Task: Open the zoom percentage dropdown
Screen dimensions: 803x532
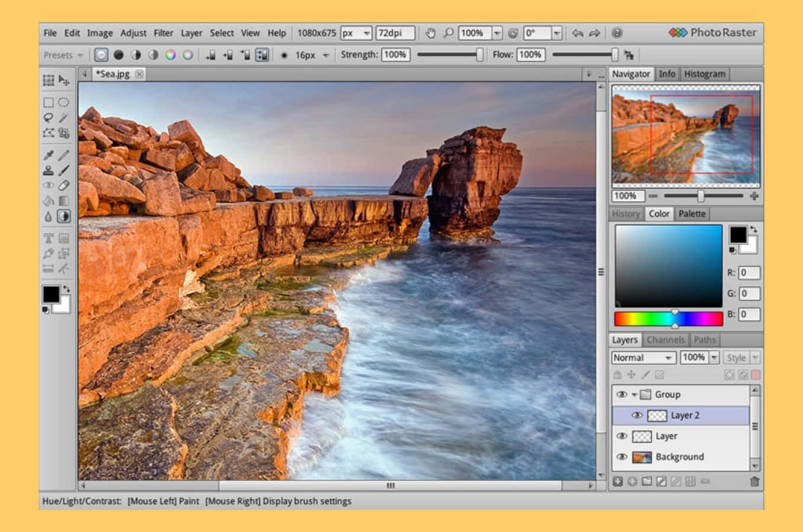Action: click(x=497, y=33)
